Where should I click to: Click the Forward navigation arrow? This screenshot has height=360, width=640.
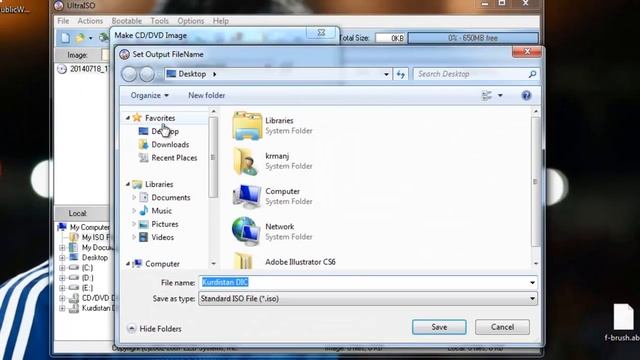coord(147,74)
